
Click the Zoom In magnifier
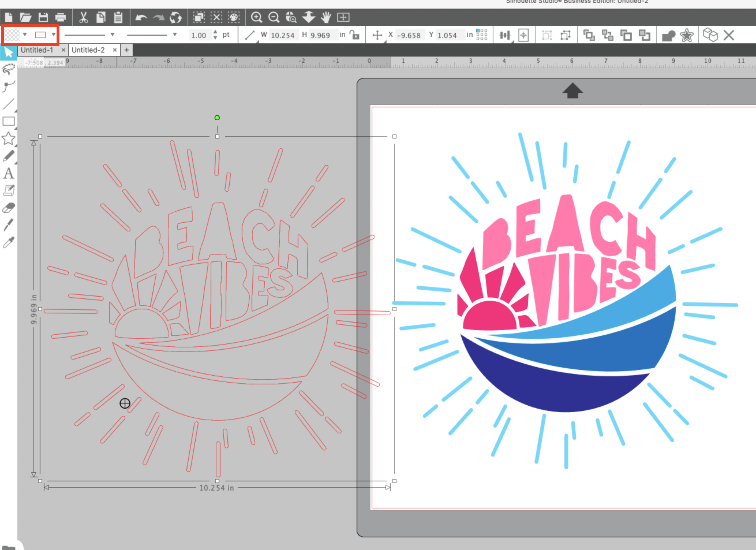256,17
